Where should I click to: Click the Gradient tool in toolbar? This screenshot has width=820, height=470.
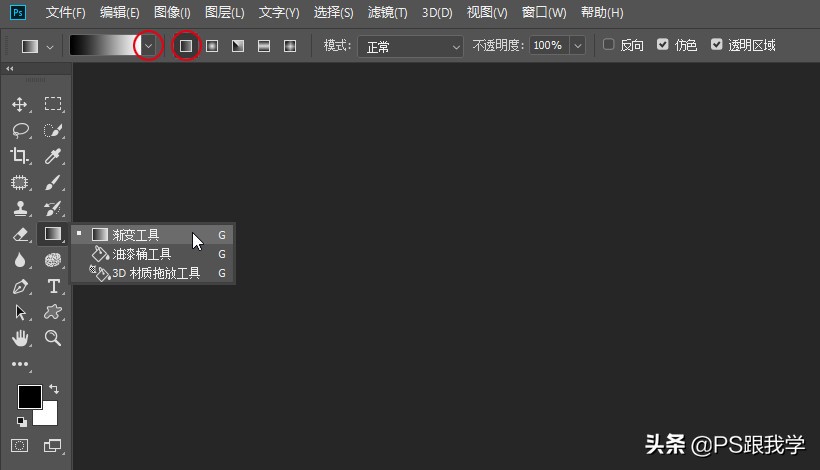pyautogui.click(x=53, y=234)
